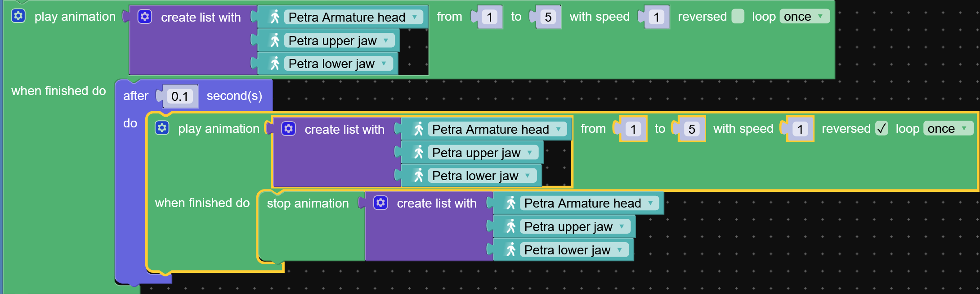Click top-level 'when finished do' label
Image resolution: width=980 pixels, height=294 pixels.
[x=58, y=90]
